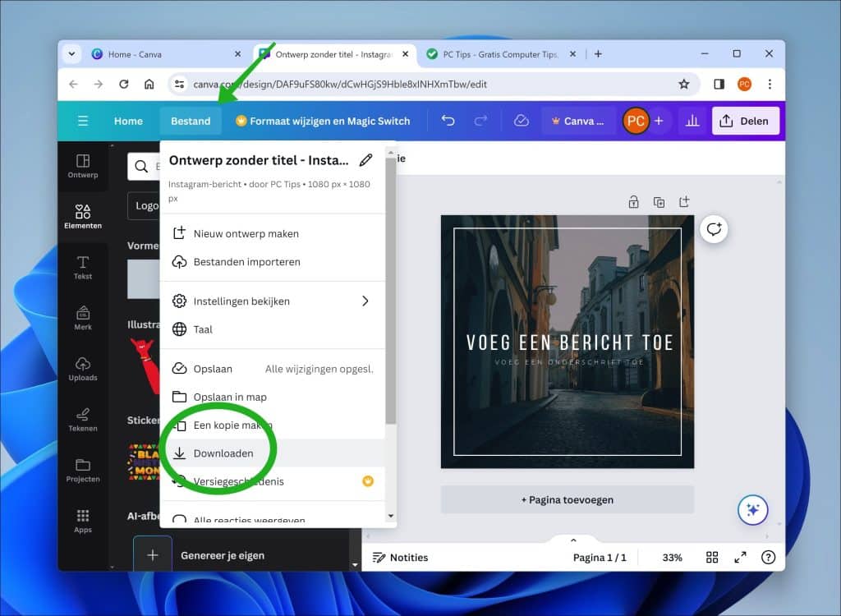The image size is (841, 616).
Task: Open the Tekenen sidebar panel
Action: (x=83, y=420)
